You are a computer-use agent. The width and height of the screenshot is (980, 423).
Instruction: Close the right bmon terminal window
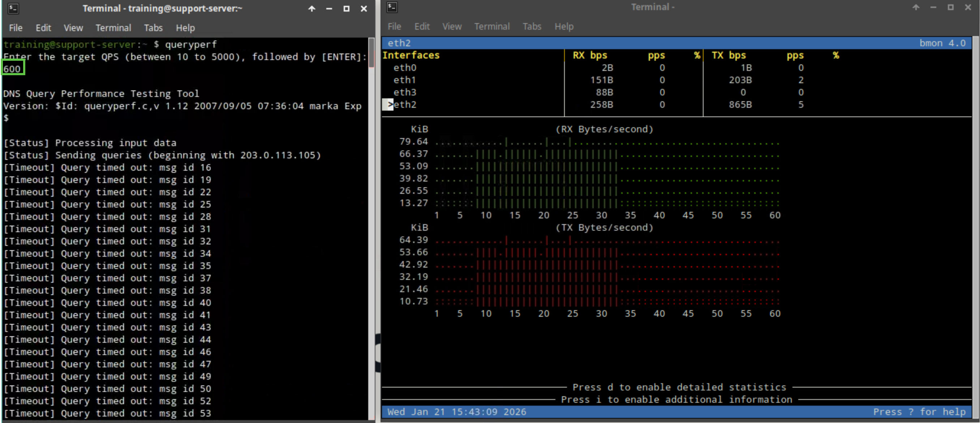point(968,7)
